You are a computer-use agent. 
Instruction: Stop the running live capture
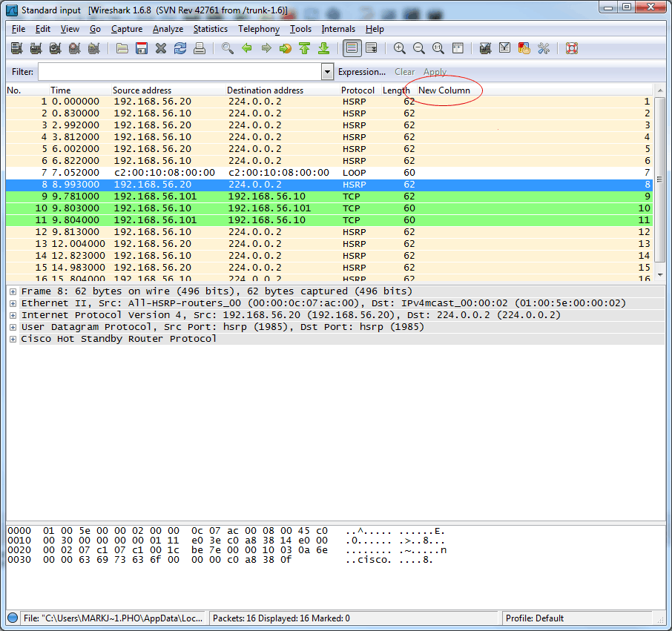tap(75, 48)
